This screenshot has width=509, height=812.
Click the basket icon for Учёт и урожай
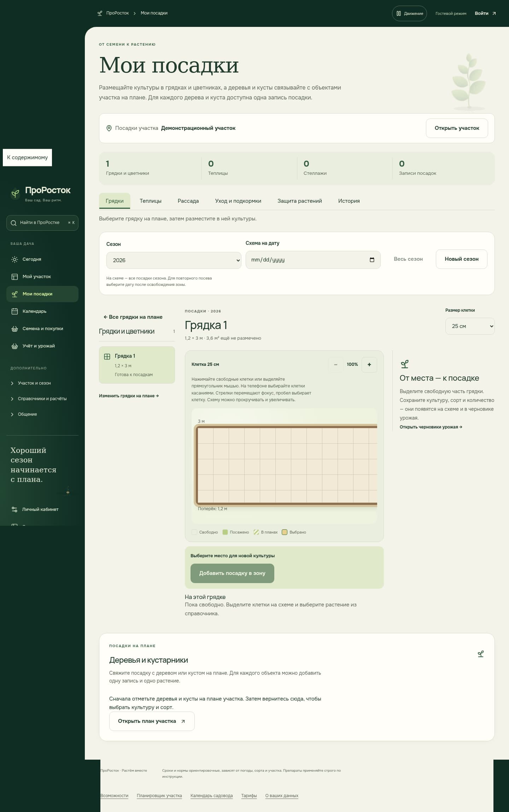point(14,346)
